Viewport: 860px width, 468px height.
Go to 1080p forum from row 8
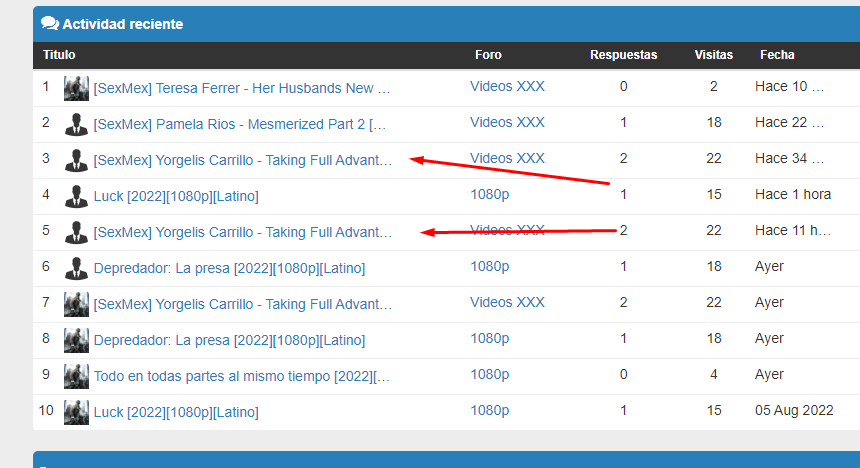click(x=490, y=338)
